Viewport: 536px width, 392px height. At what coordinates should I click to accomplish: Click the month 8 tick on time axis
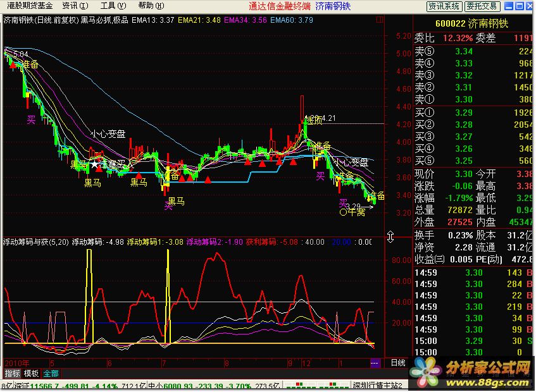tap(227, 363)
